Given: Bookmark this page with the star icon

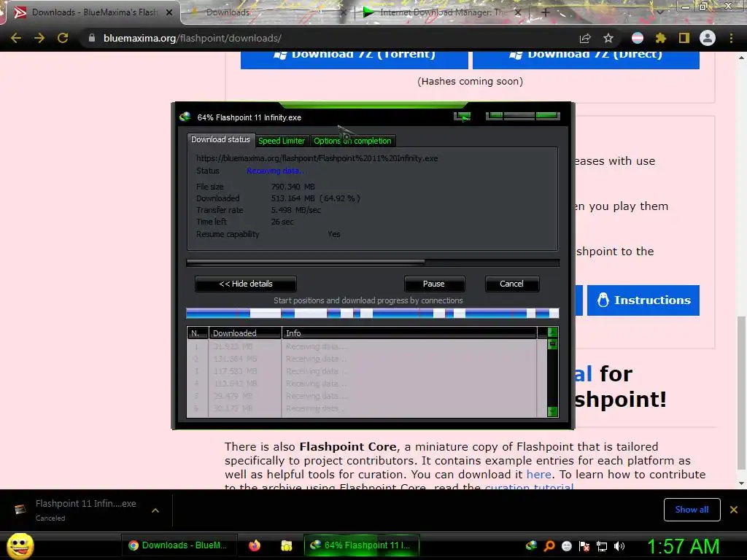Looking at the screenshot, I should (x=608, y=38).
